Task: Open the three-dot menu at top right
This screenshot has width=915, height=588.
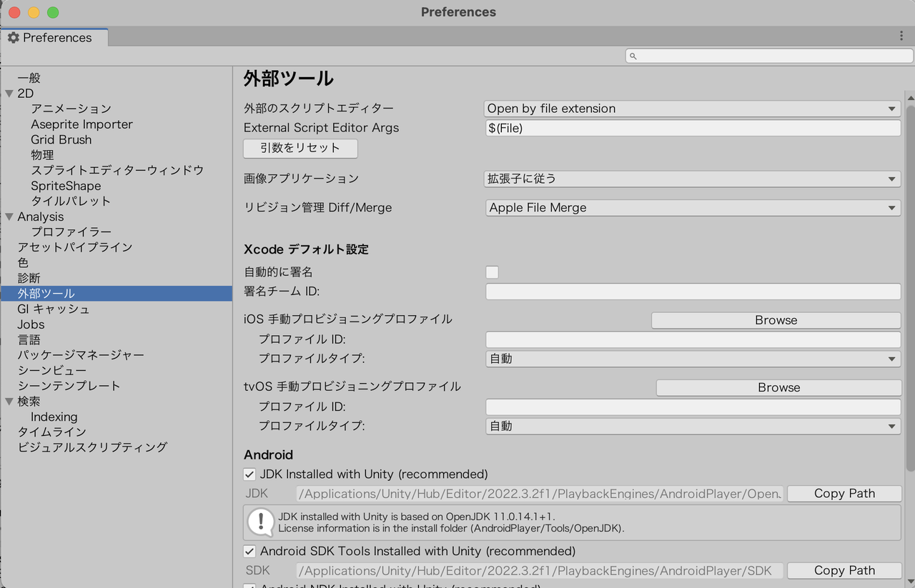Action: pos(901,35)
